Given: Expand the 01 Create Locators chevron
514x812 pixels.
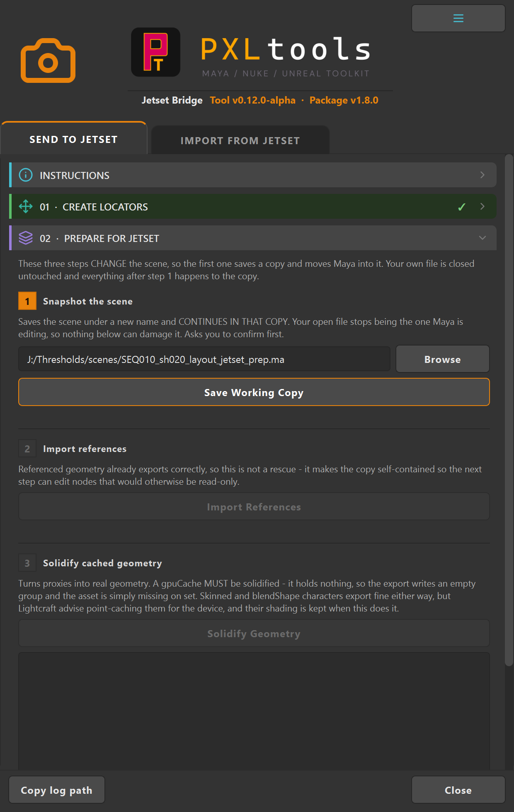Looking at the screenshot, I should pyautogui.click(x=482, y=206).
